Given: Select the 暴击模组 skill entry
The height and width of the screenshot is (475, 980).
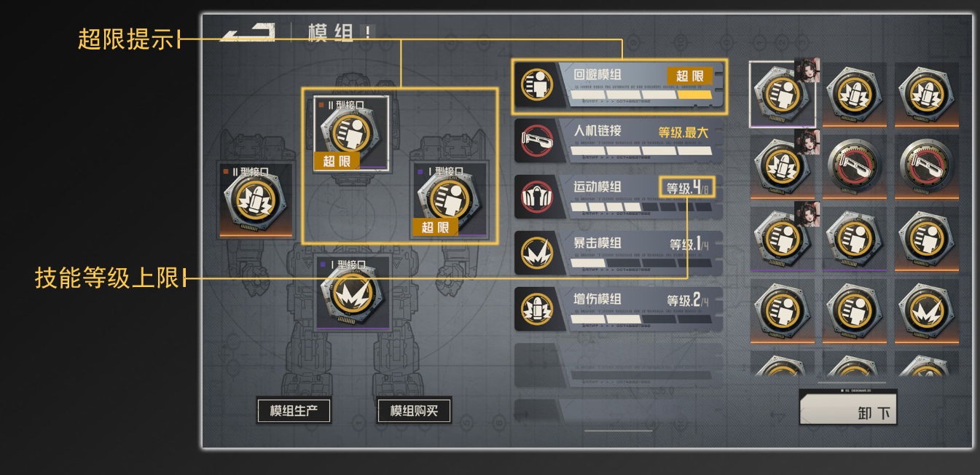Looking at the screenshot, I should (x=619, y=253).
